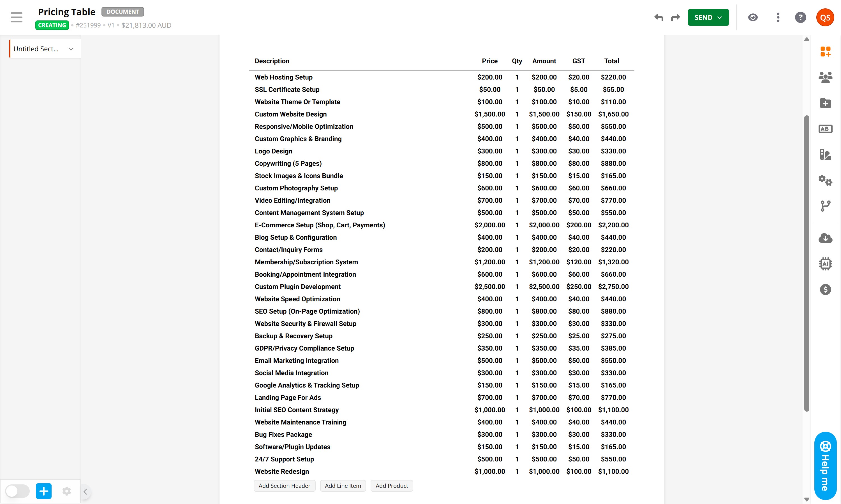
Task: Select the Untitled Section sidebar item
Action: (x=36, y=49)
